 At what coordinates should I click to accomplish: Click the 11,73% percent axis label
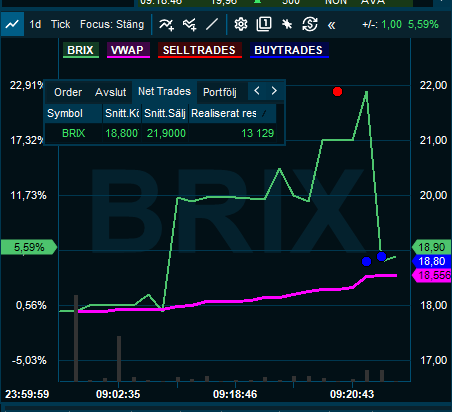pos(29,195)
